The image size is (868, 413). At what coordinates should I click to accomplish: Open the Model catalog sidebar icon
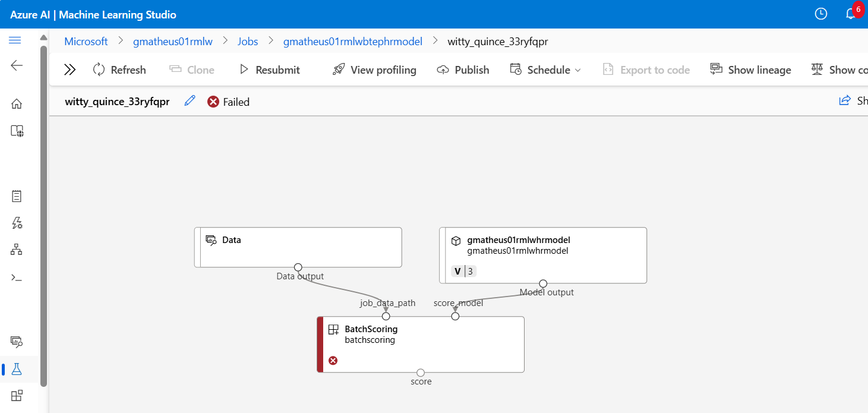click(x=17, y=131)
